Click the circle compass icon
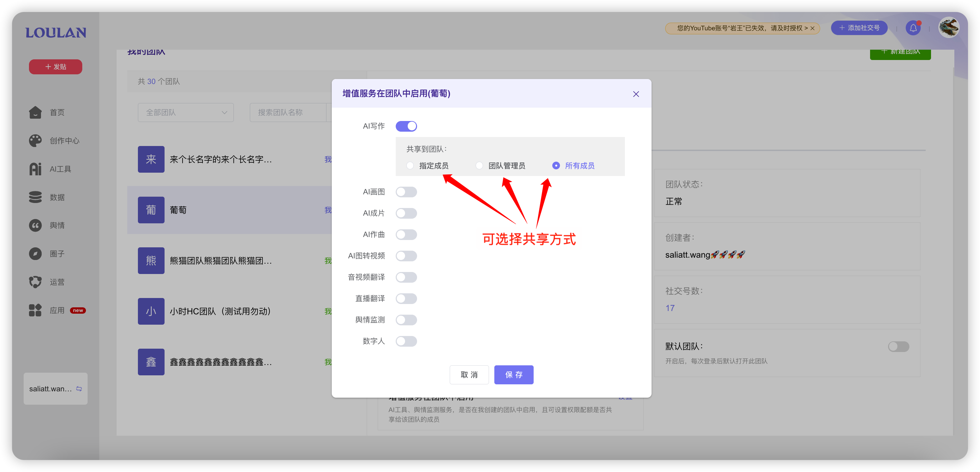The image size is (980, 472). (35, 254)
